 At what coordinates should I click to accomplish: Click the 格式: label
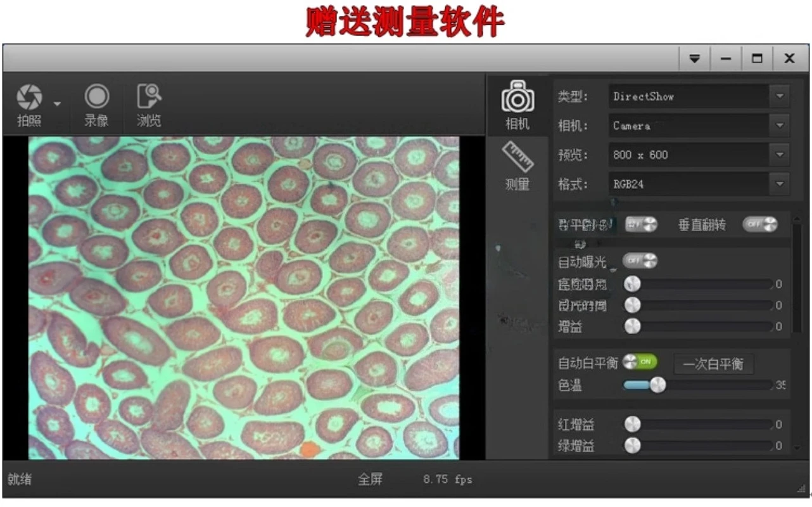click(573, 184)
